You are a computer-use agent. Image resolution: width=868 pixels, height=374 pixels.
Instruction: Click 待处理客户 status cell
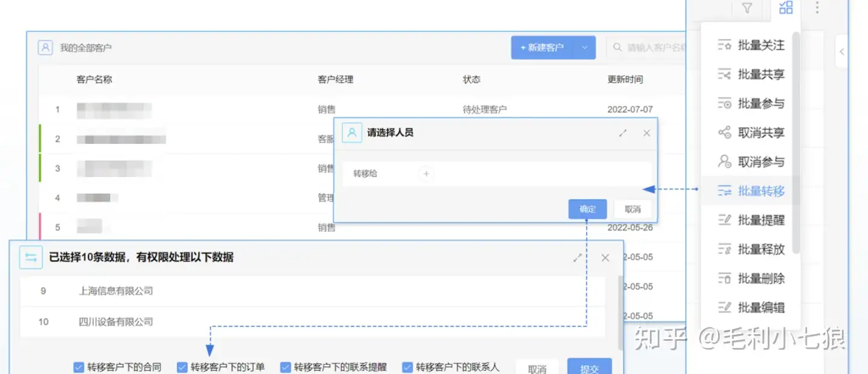(485, 110)
